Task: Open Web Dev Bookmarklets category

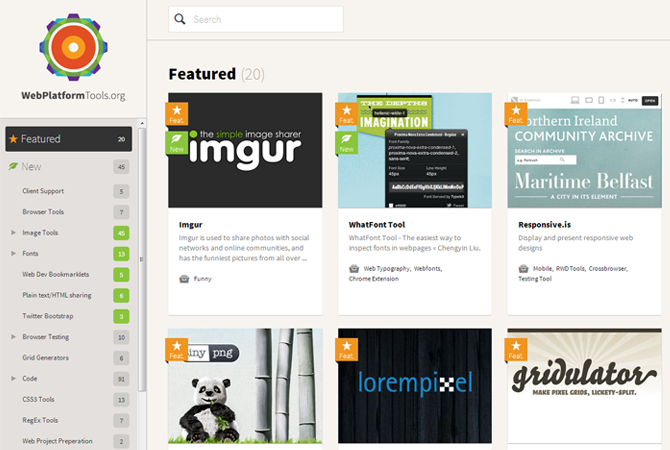Action: 56,274
